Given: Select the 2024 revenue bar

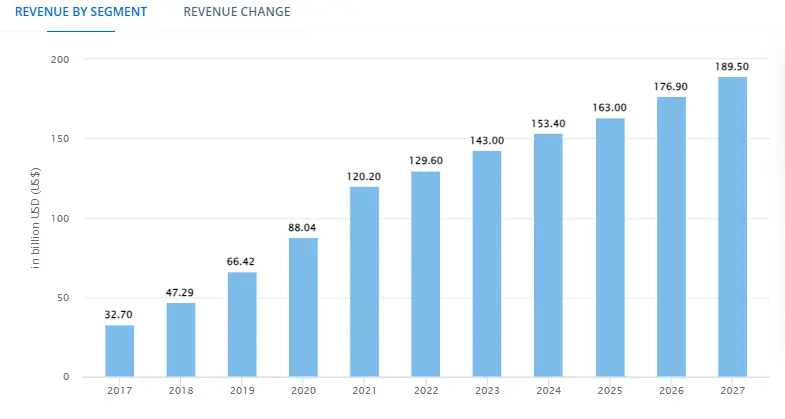Looking at the screenshot, I should coord(548,255).
